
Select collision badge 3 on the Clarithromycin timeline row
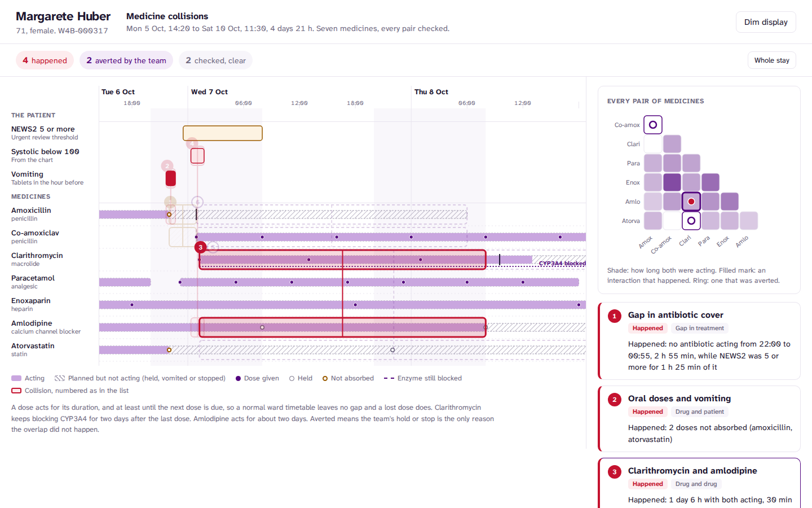(x=200, y=247)
